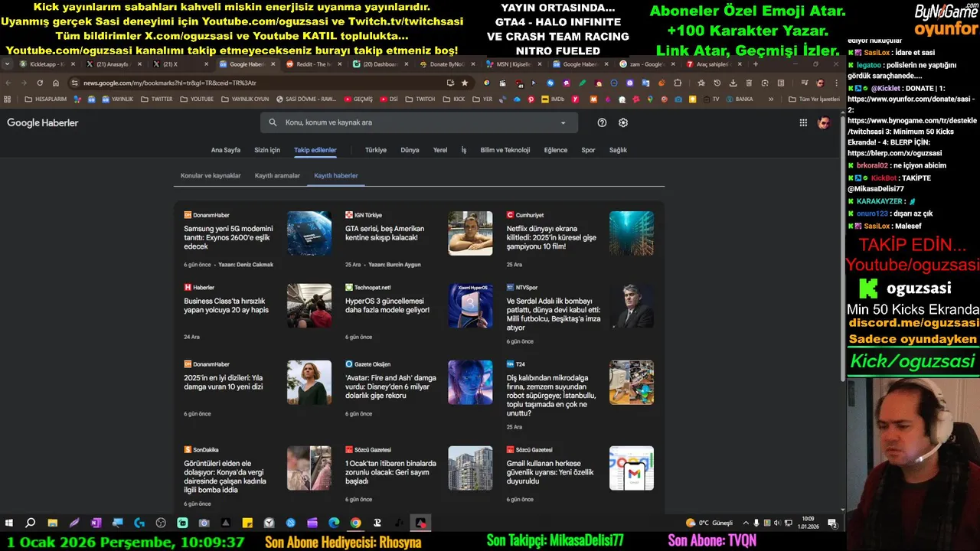Click the Google Haberler logo
The image size is (980, 551).
[x=43, y=122]
